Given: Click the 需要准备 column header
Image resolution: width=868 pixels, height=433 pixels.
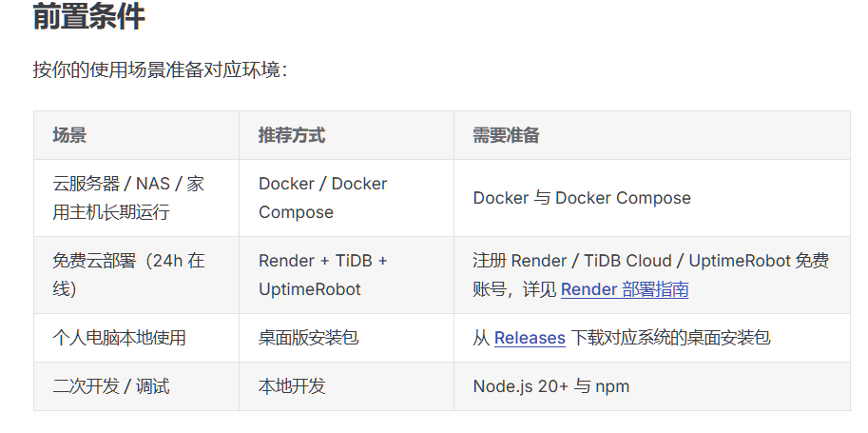Looking at the screenshot, I should (506, 135).
